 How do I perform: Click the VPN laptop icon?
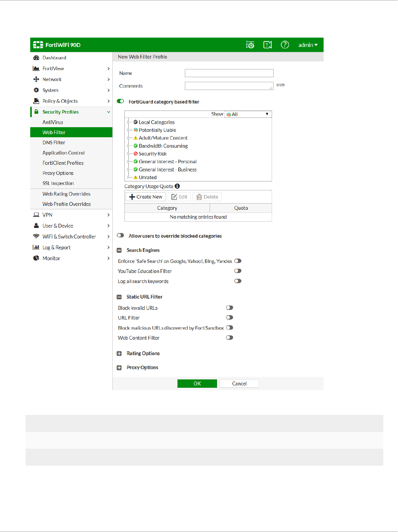36,215
